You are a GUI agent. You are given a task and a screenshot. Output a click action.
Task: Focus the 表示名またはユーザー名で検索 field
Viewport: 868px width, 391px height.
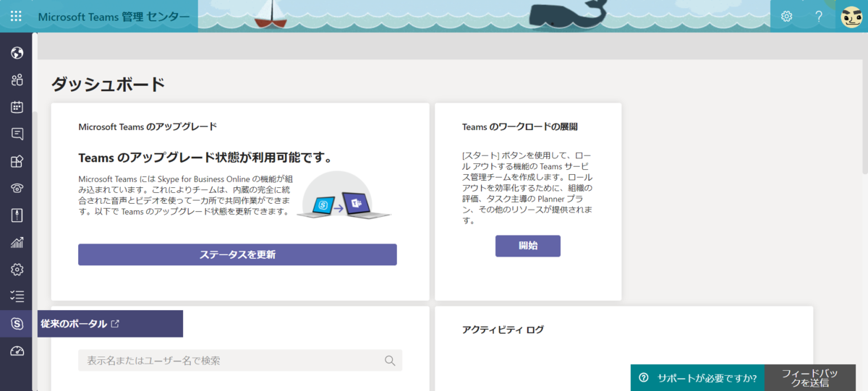coord(240,361)
